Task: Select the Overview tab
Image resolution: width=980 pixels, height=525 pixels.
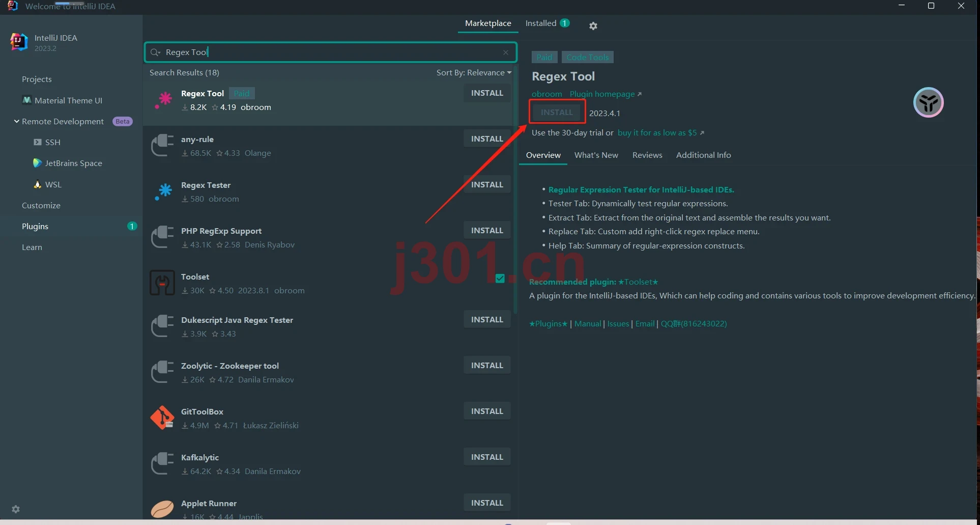Action: point(543,155)
